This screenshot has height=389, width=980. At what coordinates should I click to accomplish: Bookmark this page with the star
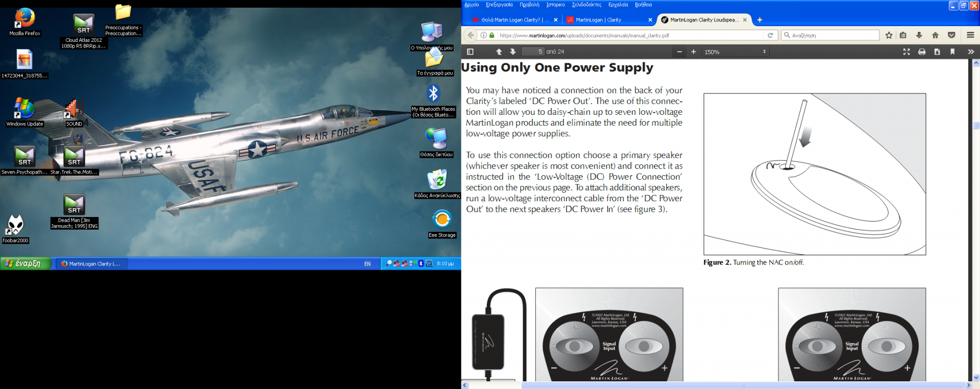[x=889, y=35]
